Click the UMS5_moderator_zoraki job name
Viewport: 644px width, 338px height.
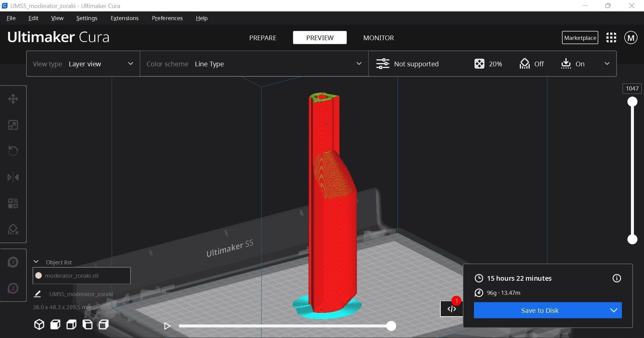click(x=81, y=294)
